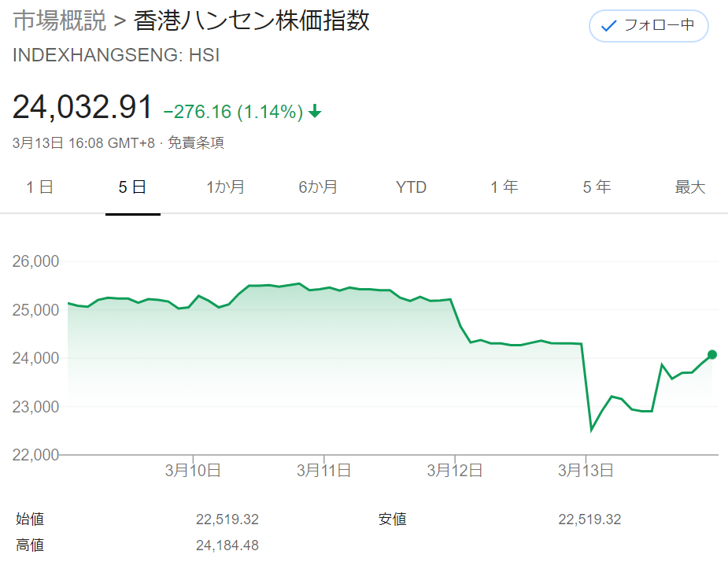Click the 3月13日 axis marker
The width and height of the screenshot is (728, 573).
tap(586, 471)
